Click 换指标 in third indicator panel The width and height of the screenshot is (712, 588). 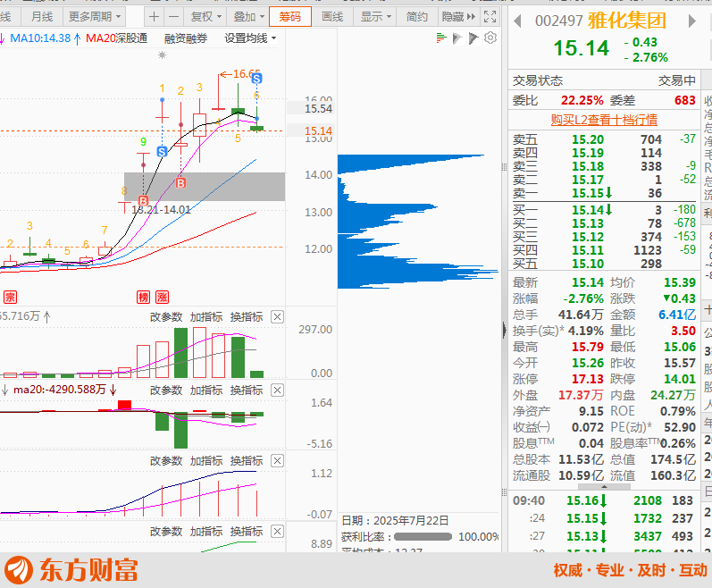(x=247, y=461)
